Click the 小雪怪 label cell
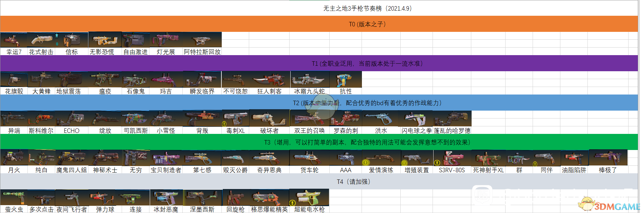This screenshot has height=213, width=644. pyautogui.click(x=166, y=130)
